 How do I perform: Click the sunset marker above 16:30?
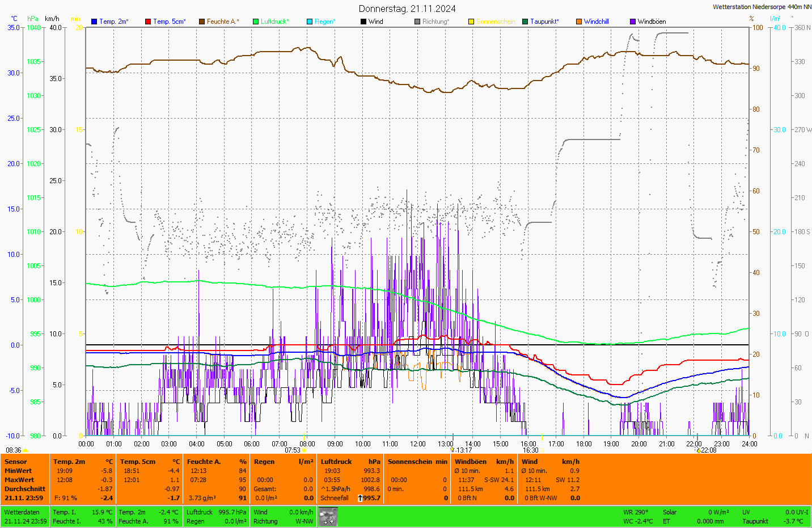542,437
